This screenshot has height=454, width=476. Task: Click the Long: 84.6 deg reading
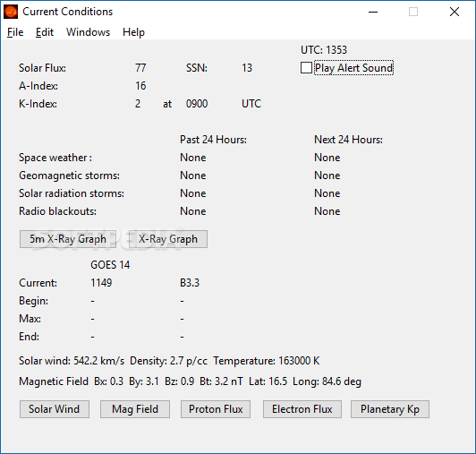click(x=327, y=381)
